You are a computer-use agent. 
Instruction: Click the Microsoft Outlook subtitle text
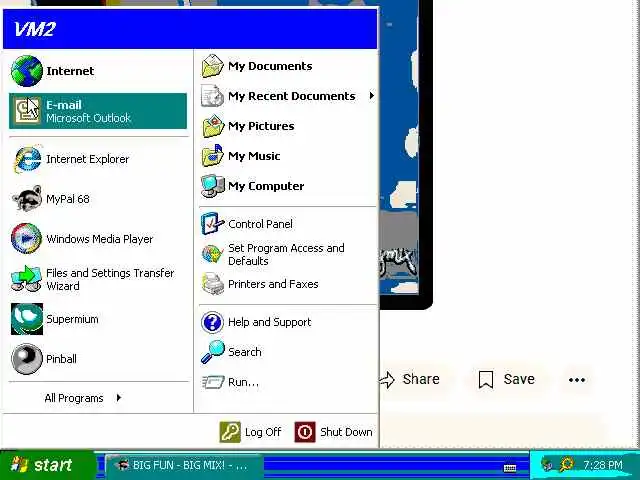tap(88, 118)
